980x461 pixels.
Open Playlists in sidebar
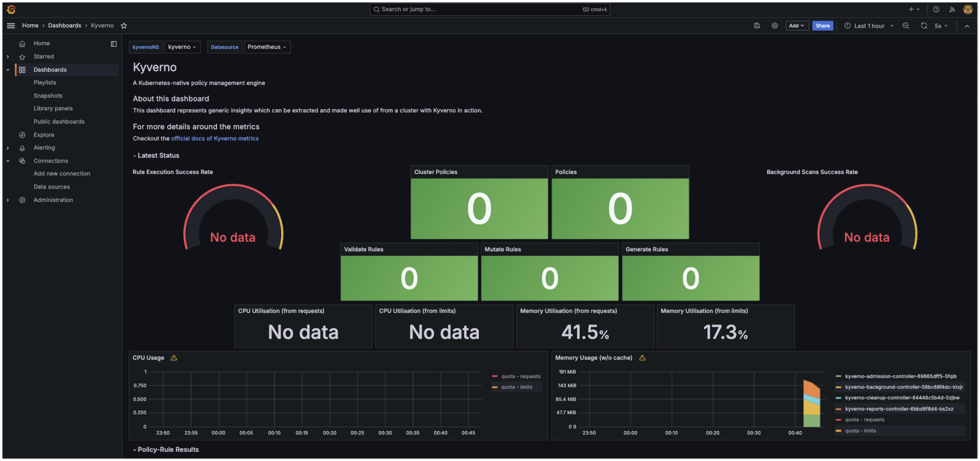click(x=45, y=82)
